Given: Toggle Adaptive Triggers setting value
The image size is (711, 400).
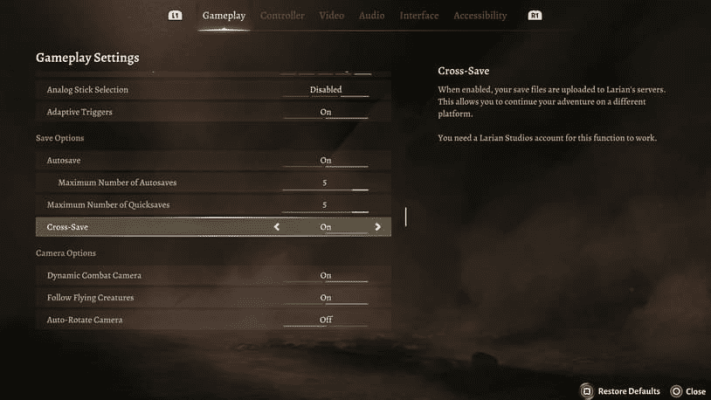Looking at the screenshot, I should click(x=326, y=112).
